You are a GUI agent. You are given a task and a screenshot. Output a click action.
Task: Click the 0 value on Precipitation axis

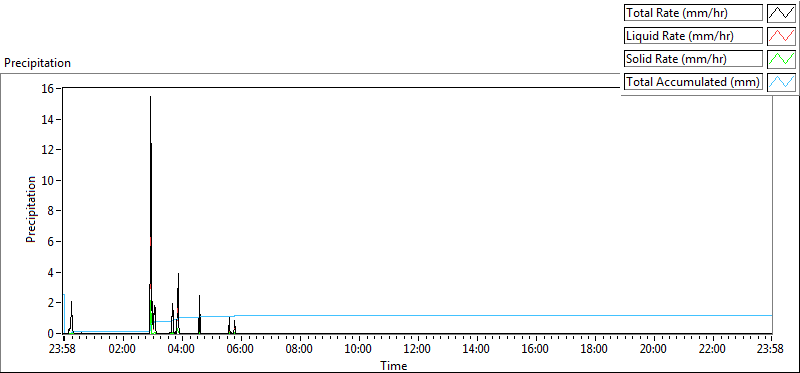[x=55, y=334]
